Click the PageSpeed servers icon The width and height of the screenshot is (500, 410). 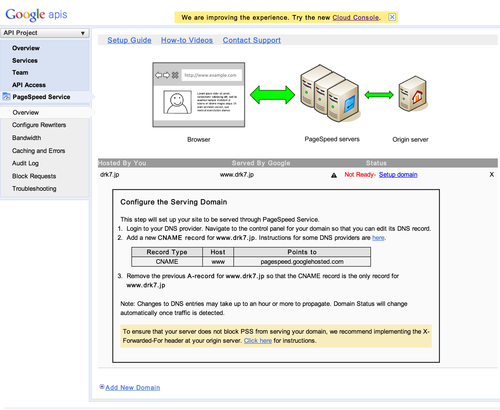(x=330, y=93)
